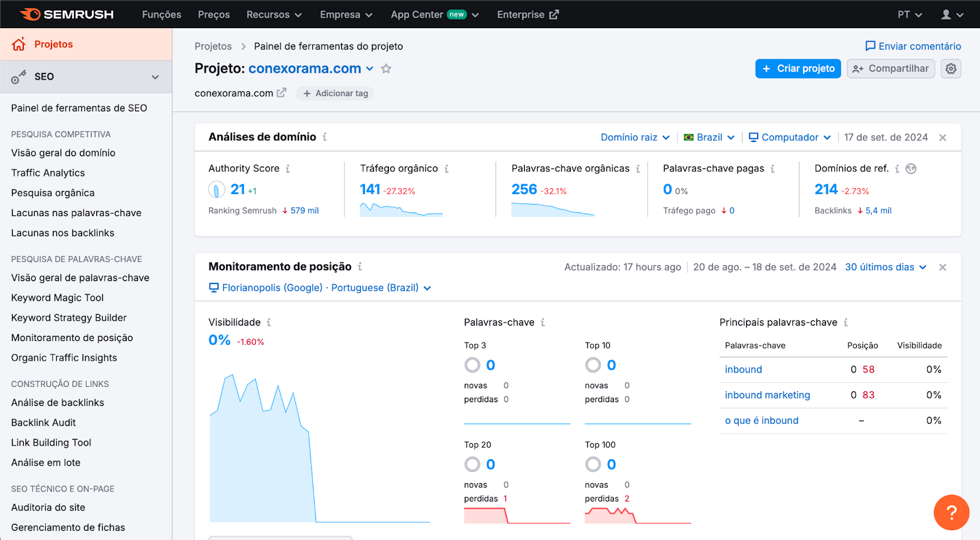Open conexorama.com external link icon

281,93
